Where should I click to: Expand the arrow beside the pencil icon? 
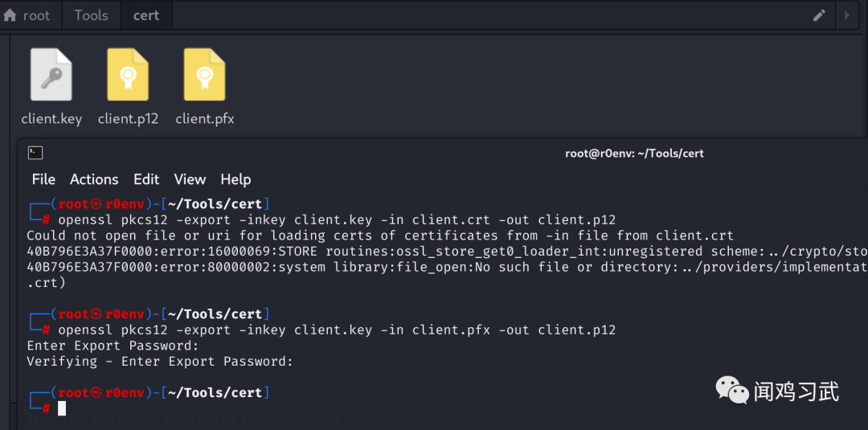[846, 15]
